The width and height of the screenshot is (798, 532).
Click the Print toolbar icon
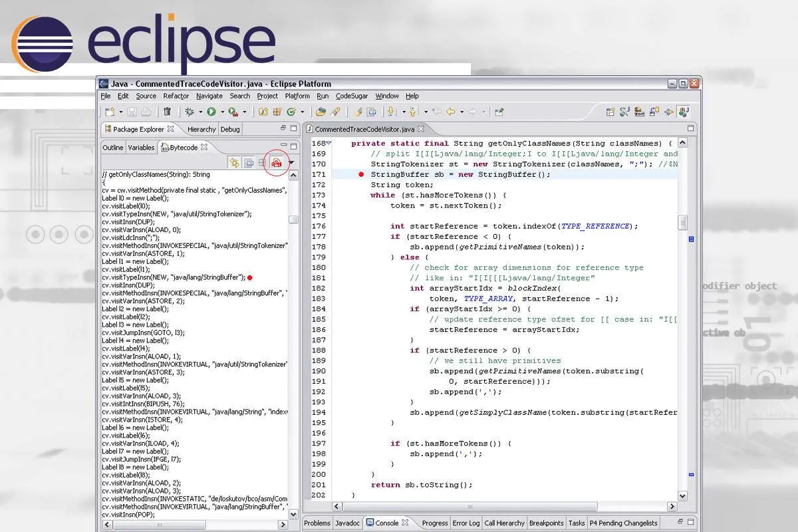(x=146, y=112)
